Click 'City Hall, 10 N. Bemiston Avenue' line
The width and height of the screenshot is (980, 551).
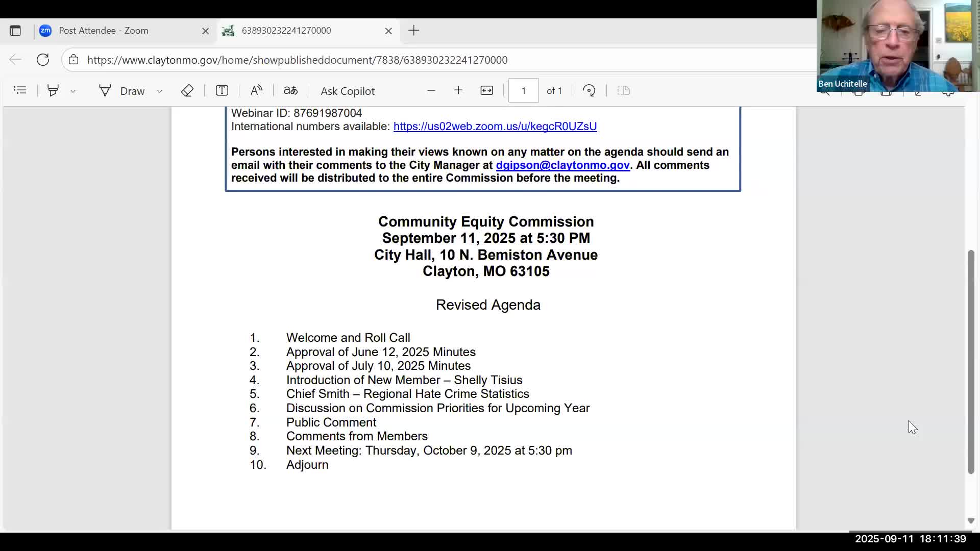486,255
